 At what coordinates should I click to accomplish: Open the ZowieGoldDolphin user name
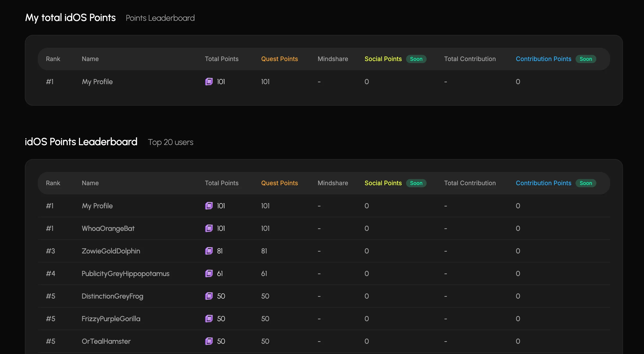pos(111,251)
